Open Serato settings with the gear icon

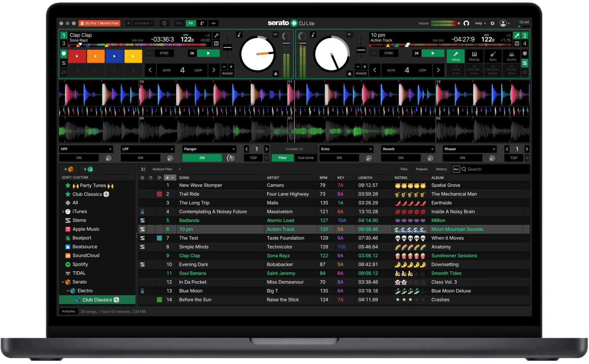point(492,23)
